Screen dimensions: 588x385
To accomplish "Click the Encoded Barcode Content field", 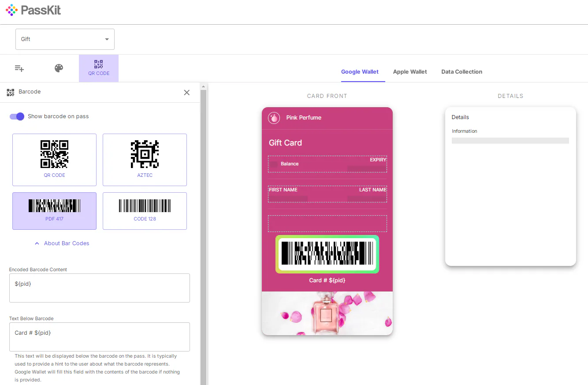I will click(100, 288).
